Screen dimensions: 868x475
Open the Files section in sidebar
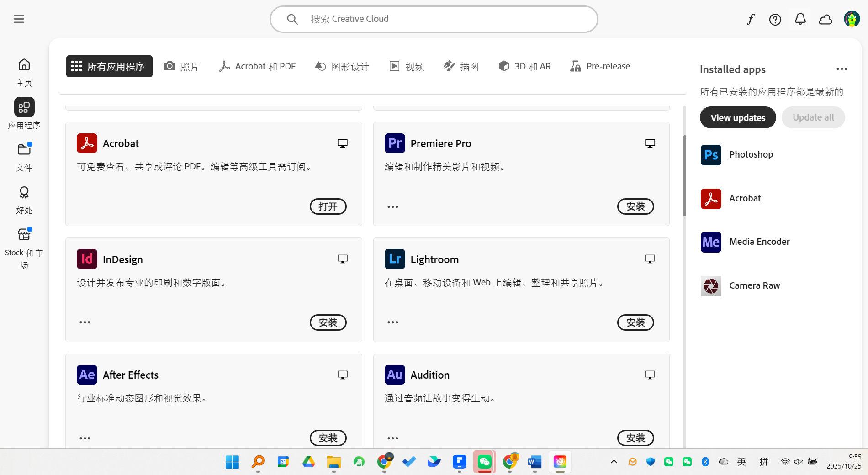pos(24,156)
